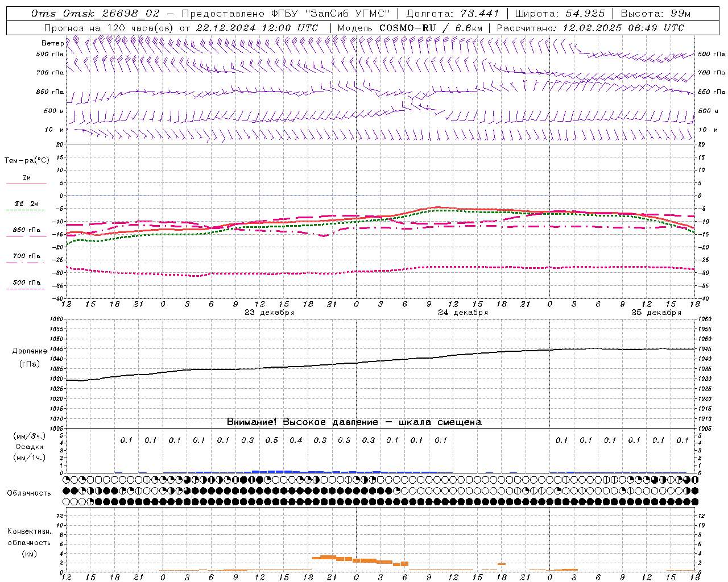Click the (мм/1ч.) units label
The width and height of the screenshot is (728, 582).
pyautogui.click(x=30, y=458)
